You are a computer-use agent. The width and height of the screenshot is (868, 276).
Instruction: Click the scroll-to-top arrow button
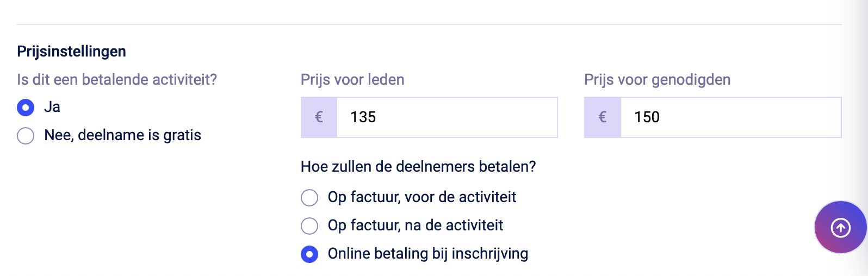[840, 228]
